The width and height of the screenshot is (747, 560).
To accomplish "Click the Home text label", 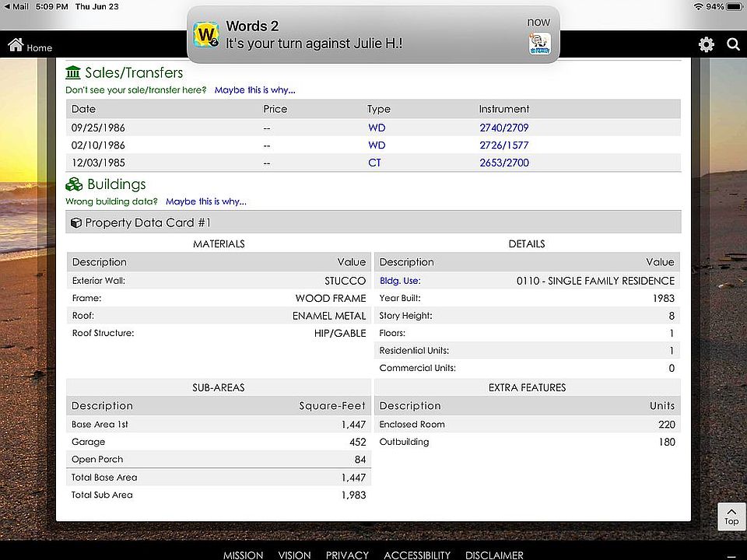I will point(40,47).
